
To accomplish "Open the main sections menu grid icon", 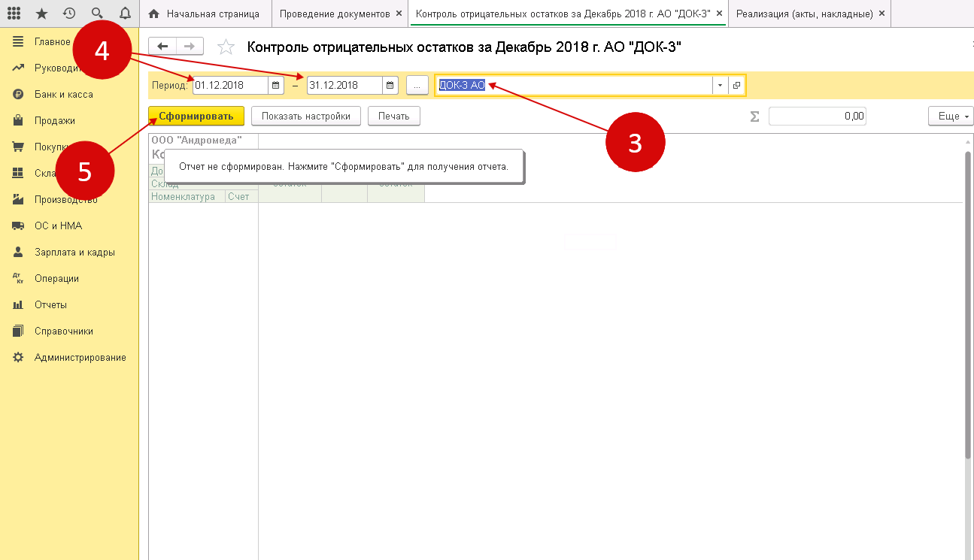I will [14, 13].
